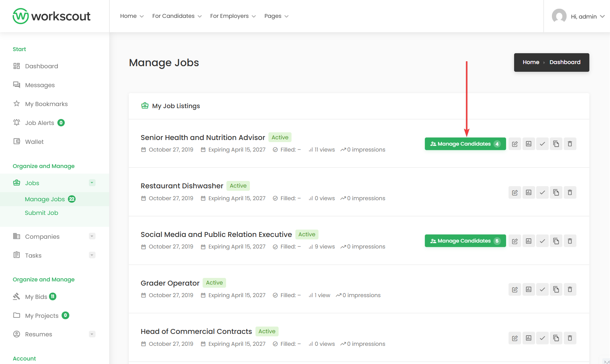Click edit icon for Senior Health and Nutrition Advisor
610x364 pixels.
(x=514, y=144)
